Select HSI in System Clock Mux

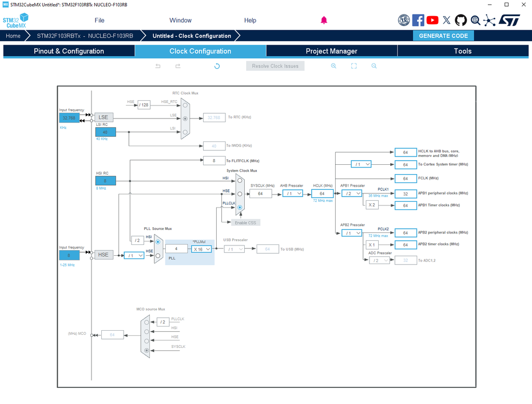pyautogui.click(x=240, y=181)
